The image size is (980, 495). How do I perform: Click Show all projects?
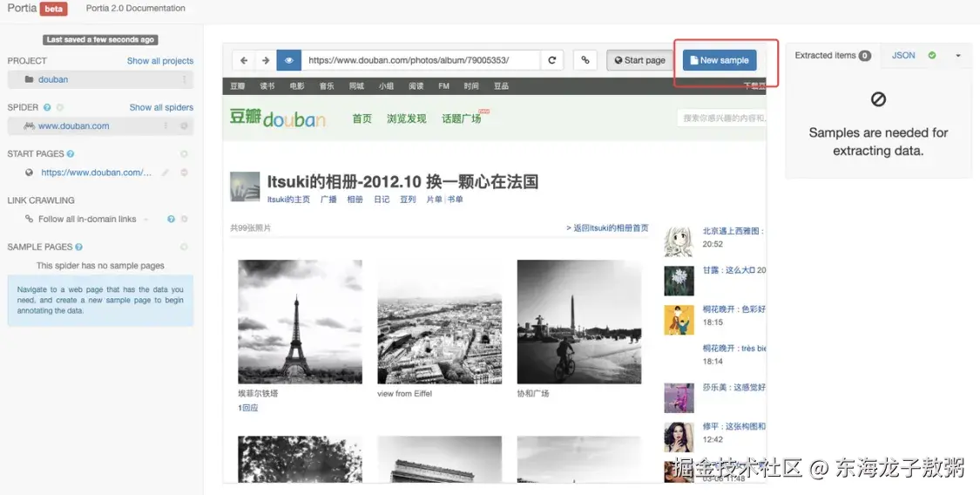[160, 61]
